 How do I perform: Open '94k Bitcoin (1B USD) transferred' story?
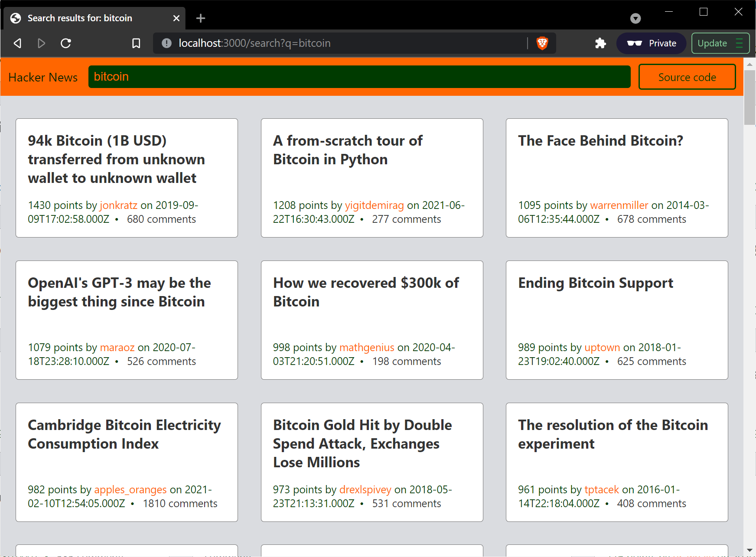[116, 160]
